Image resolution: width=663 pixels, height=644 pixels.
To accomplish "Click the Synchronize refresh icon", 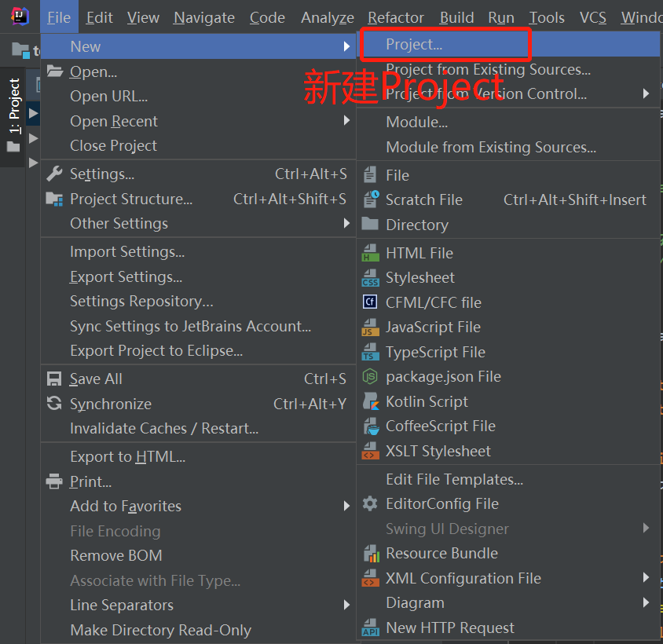I will (x=54, y=404).
